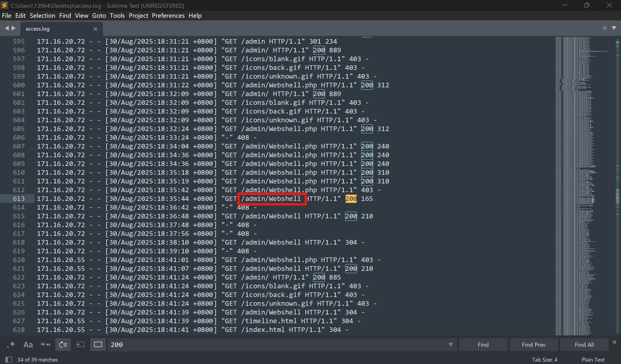
Task: Click the side bar toggle icon in status bar
Action: [x=9, y=360]
